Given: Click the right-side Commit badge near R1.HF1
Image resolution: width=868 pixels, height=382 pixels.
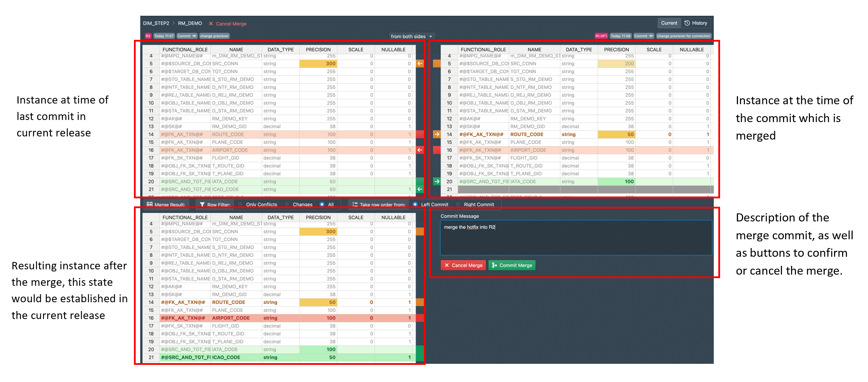Looking at the screenshot, I should click(643, 36).
